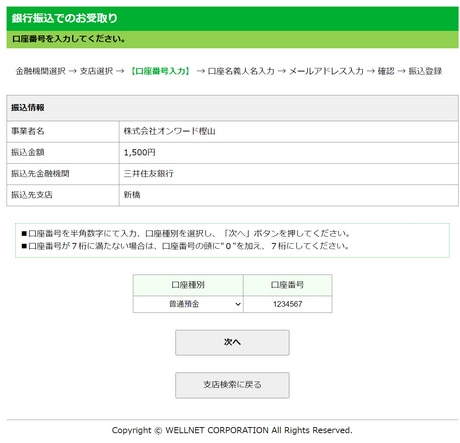Click the 【口座番号入力】 current step label
This screenshot has width=460, height=443.
coord(160,71)
